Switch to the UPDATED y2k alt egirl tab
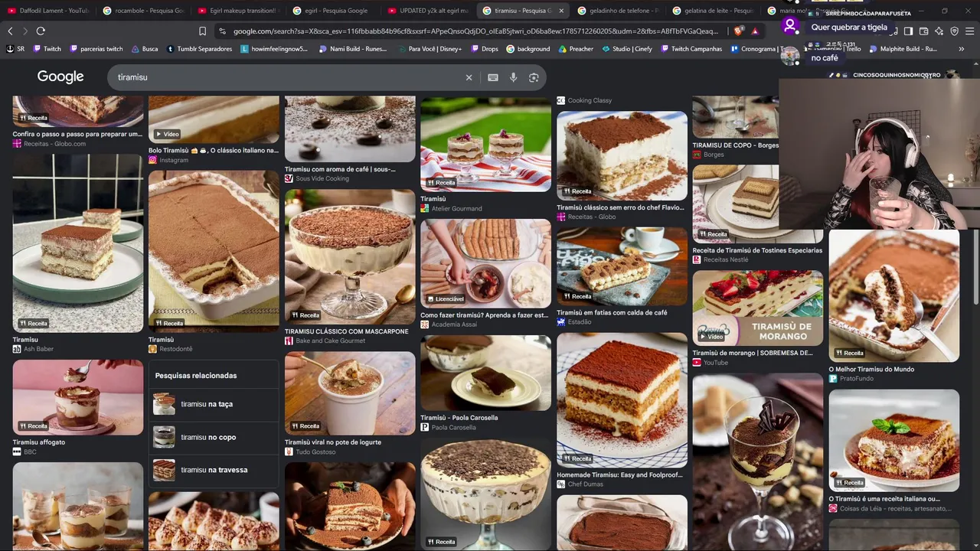The image size is (980, 551). tap(427, 11)
